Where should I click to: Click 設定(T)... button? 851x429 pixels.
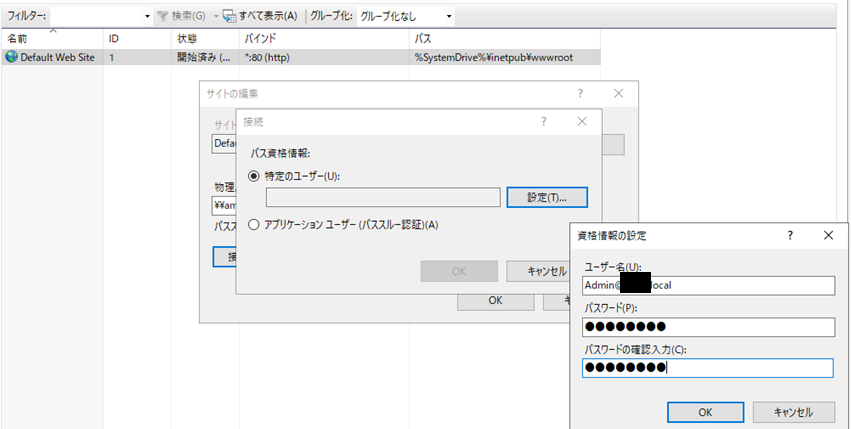547,198
